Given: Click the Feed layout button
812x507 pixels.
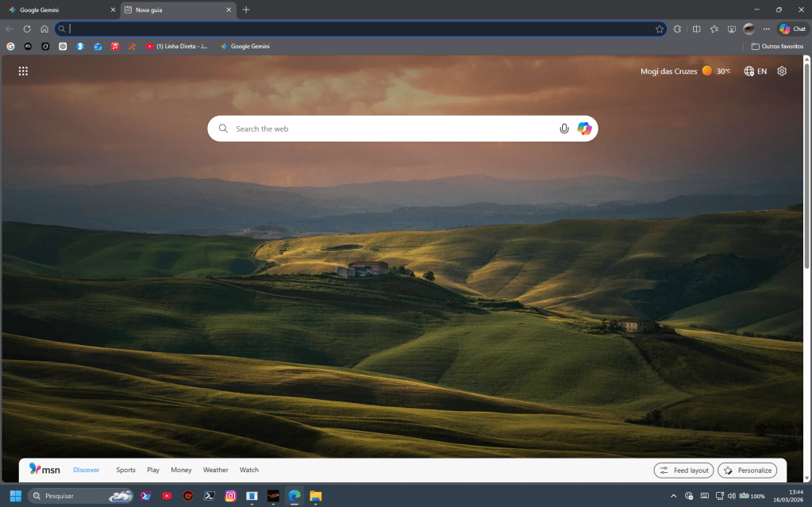Looking at the screenshot, I should pyautogui.click(x=683, y=471).
